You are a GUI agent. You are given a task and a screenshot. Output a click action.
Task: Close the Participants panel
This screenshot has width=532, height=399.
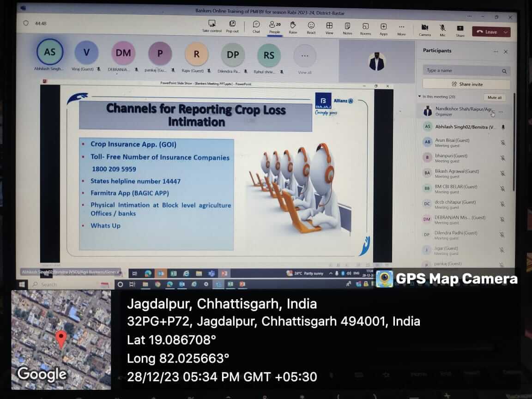506,52
